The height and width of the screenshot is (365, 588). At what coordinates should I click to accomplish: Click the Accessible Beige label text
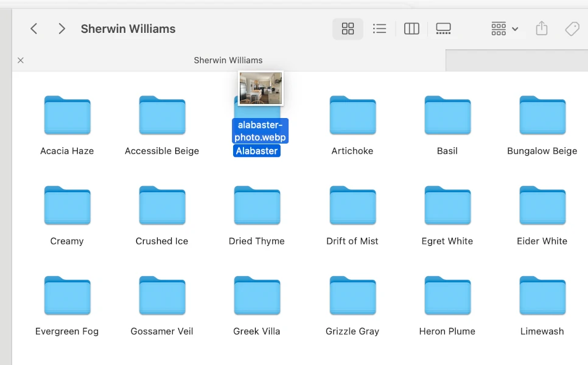tap(162, 151)
